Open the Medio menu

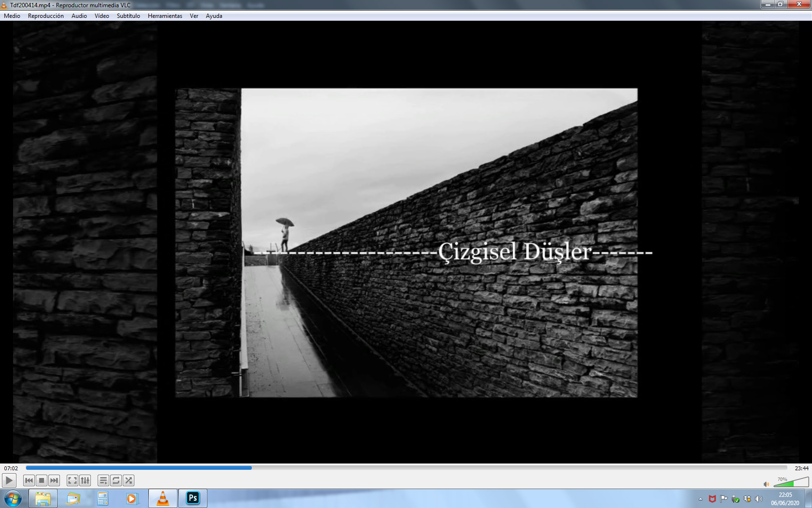12,16
